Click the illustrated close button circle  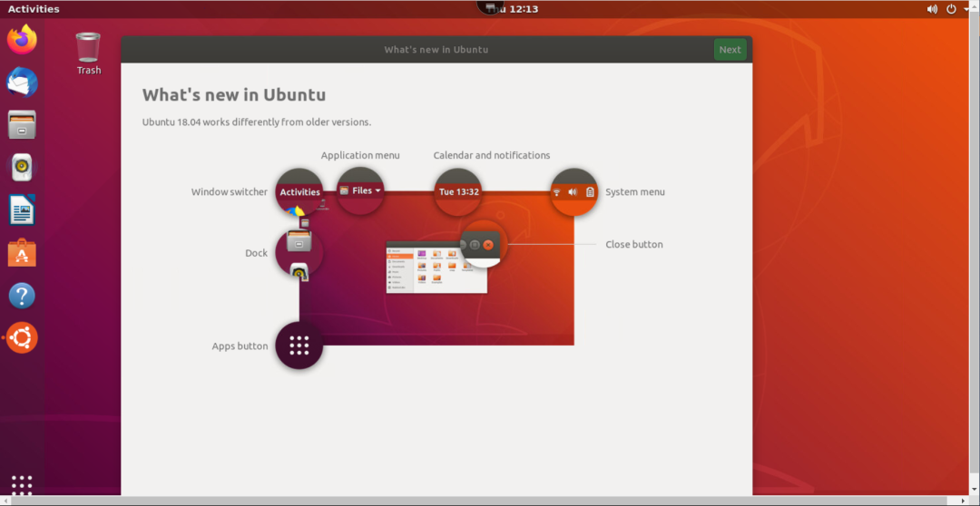coord(484,244)
